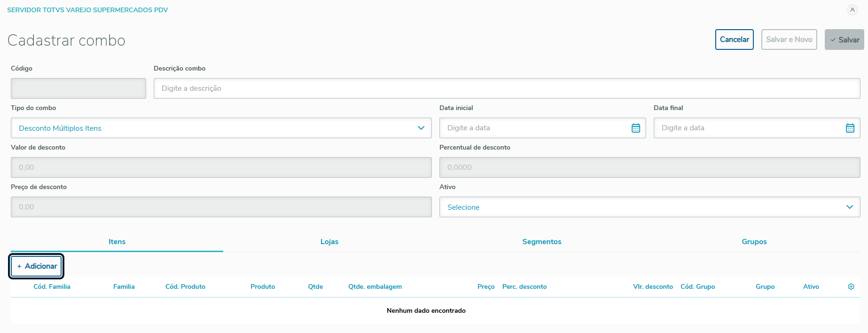The width and height of the screenshot is (868, 333).
Task: Go to the Grupos tab
Action: click(x=754, y=242)
